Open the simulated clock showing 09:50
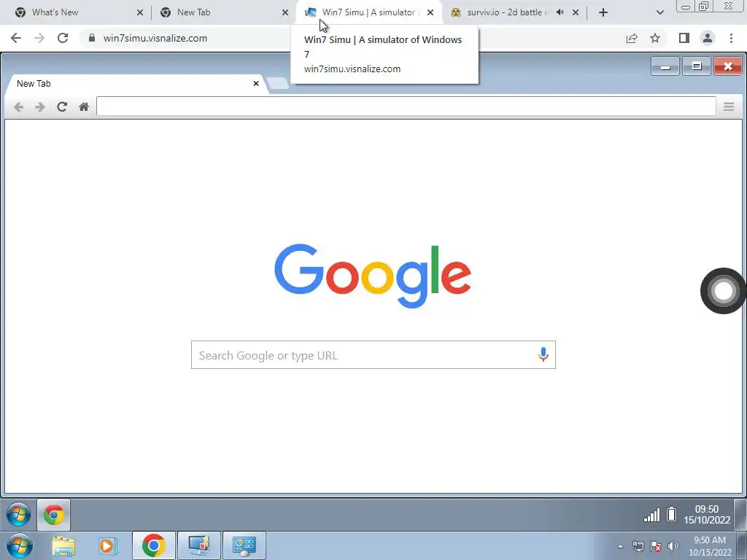 coord(707,515)
